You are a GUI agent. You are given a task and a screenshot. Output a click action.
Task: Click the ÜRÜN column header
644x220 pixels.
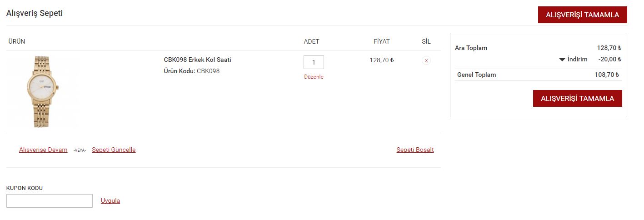(x=17, y=41)
